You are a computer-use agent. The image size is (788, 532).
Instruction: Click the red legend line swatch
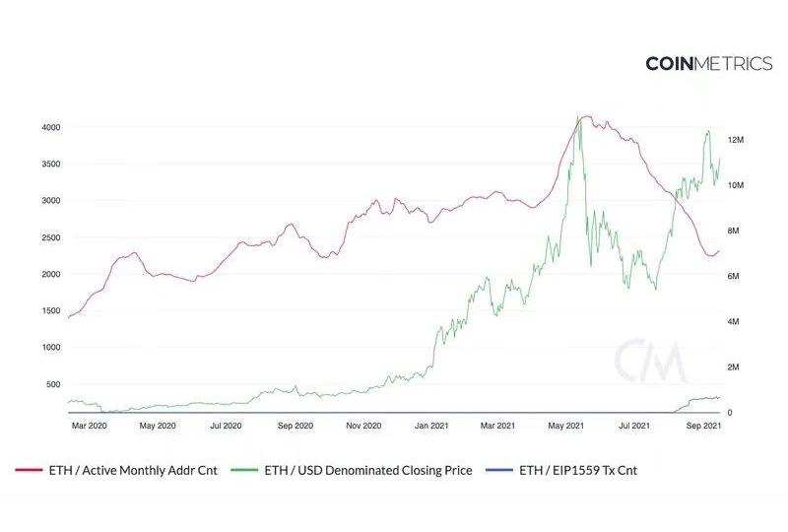click(x=29, y=470)
